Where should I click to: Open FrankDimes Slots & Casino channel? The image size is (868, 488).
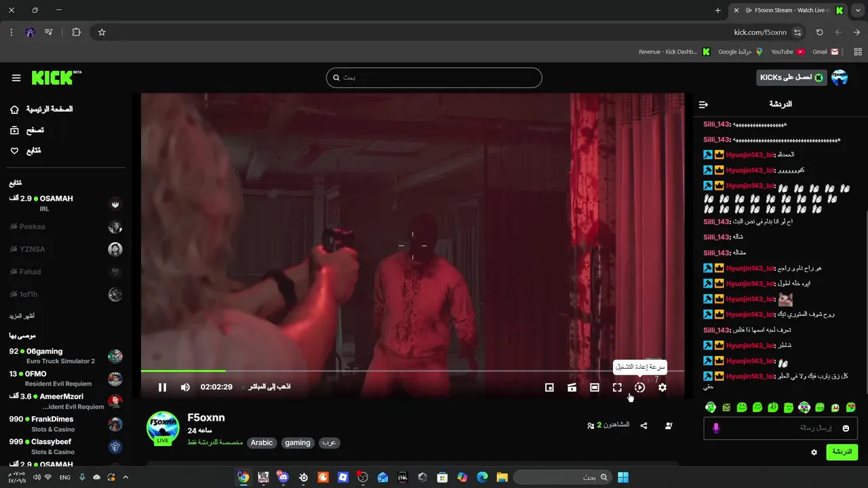pos(65,424)
